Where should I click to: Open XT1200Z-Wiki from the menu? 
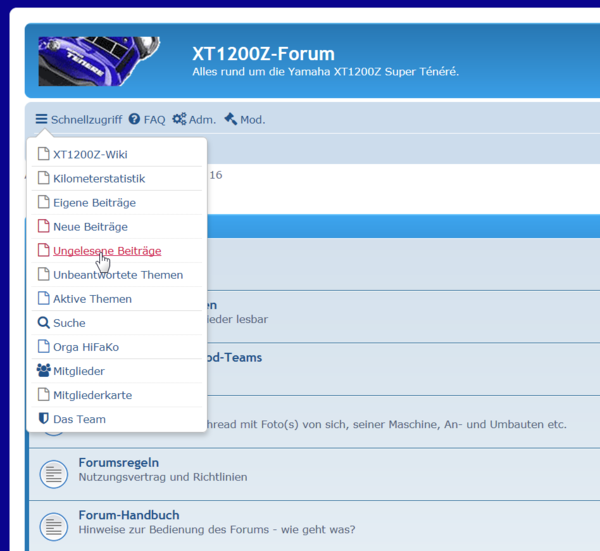[x=90, y=155]
